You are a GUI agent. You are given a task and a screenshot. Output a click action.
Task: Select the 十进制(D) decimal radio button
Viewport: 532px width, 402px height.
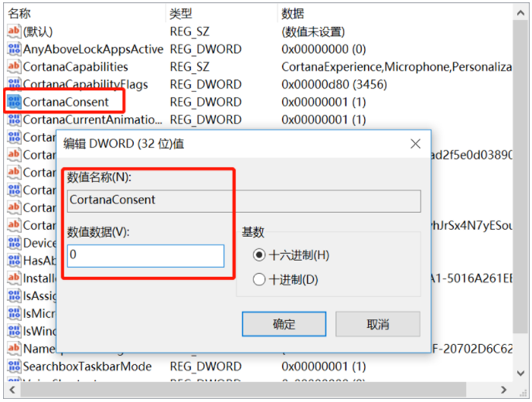point(259,280)
